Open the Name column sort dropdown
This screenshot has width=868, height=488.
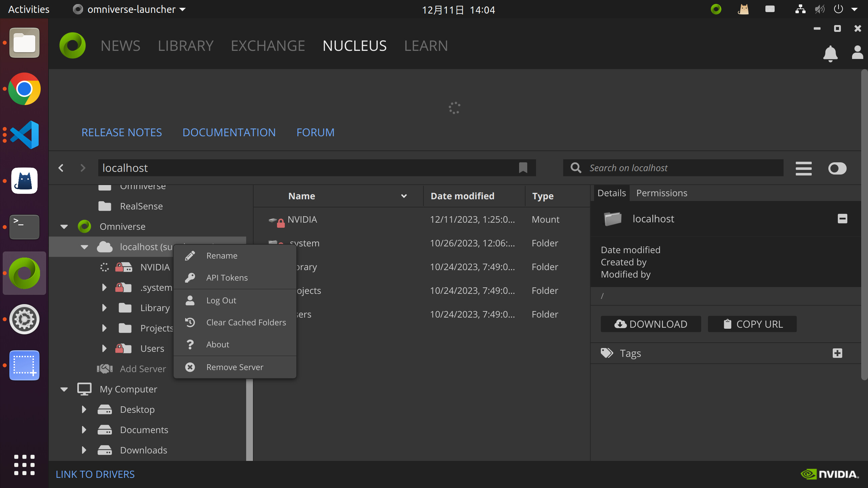pos(403,196)
